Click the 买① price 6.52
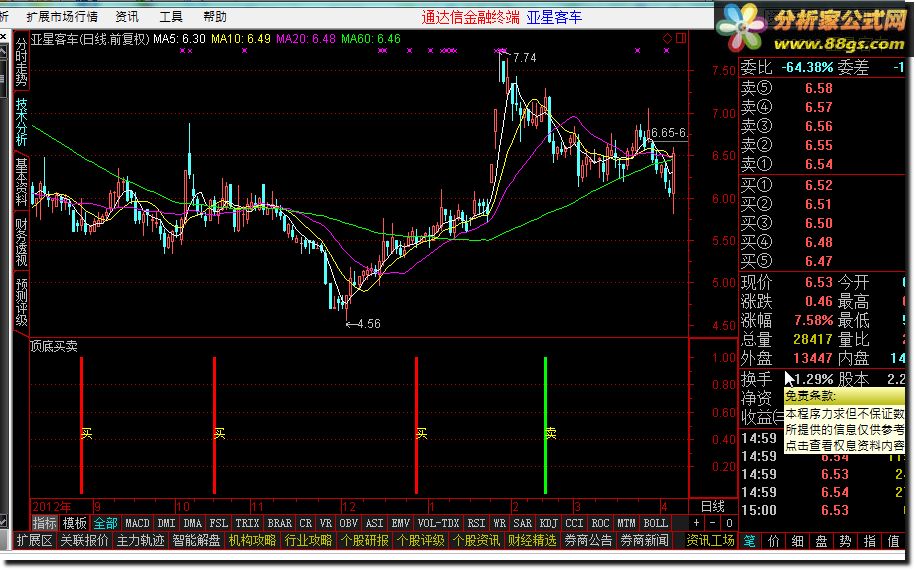This screenshot has height=570, width=916. (x=818, y=185)
